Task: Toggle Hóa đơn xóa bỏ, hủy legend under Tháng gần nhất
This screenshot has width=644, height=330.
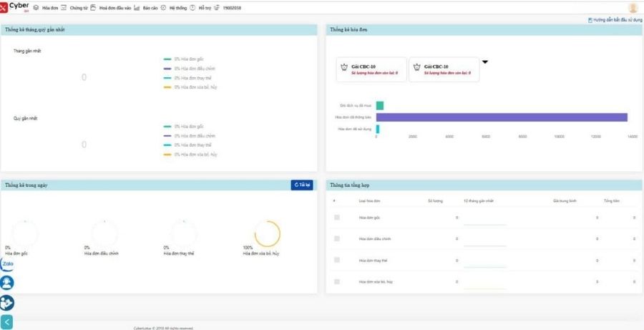Action: pyautogui.click(x=190, y=87)
